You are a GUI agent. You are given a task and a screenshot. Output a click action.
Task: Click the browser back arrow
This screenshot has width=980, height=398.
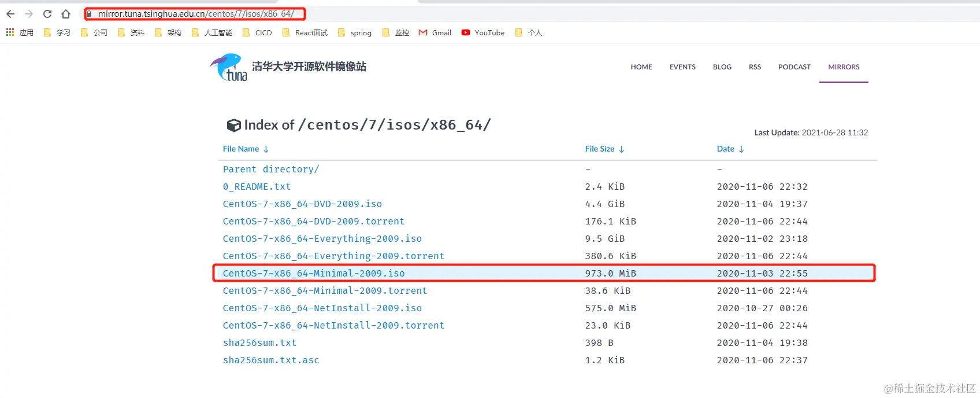coord(10,14)
